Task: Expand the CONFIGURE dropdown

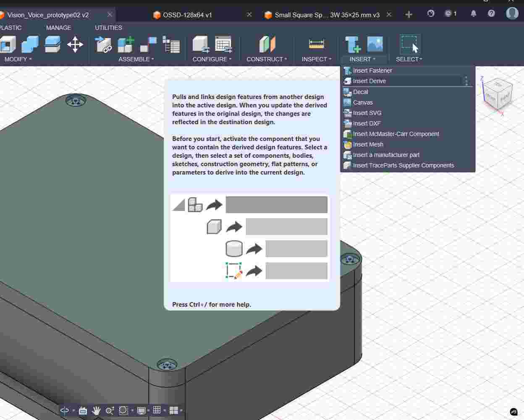Action: (212, 59)
